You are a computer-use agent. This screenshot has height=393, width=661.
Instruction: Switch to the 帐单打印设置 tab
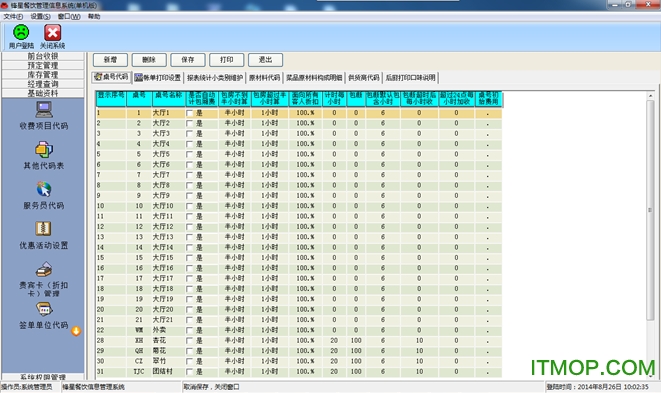(158, 78)
